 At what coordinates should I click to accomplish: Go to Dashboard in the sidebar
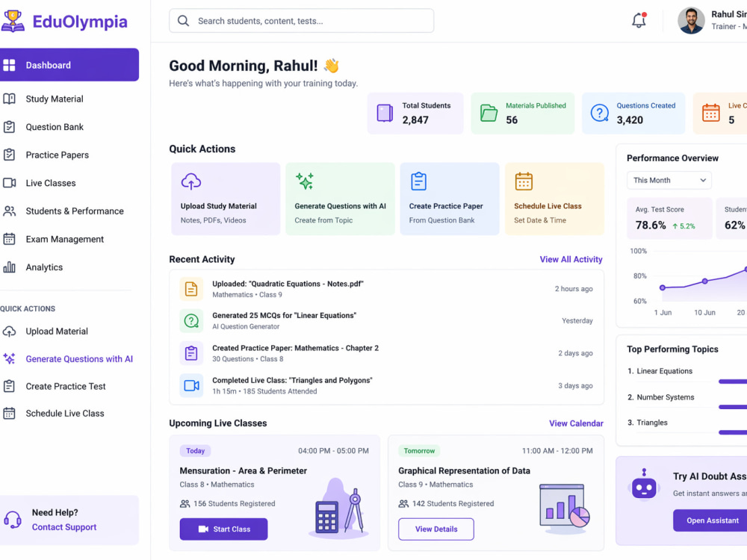point(69,65)
